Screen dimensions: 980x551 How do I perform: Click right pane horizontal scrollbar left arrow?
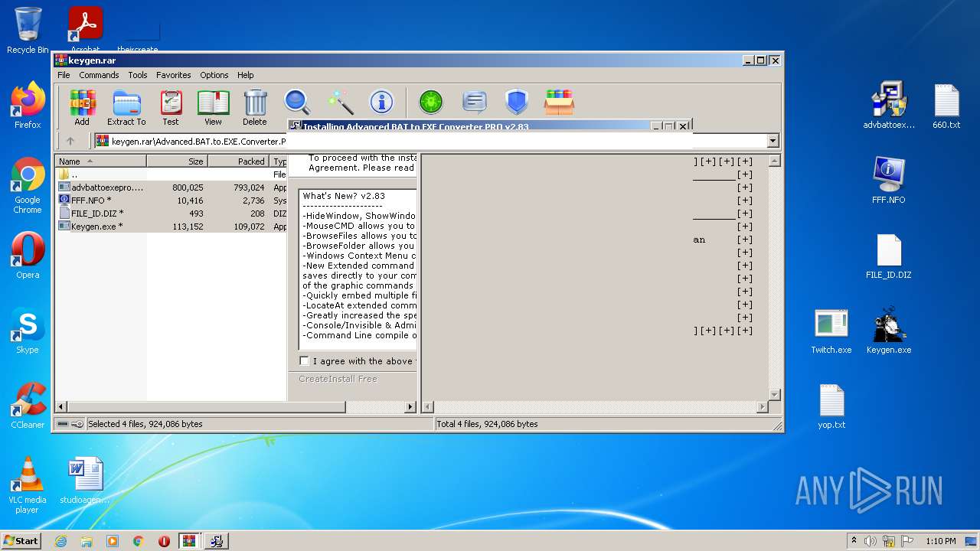tap(428, 407)
